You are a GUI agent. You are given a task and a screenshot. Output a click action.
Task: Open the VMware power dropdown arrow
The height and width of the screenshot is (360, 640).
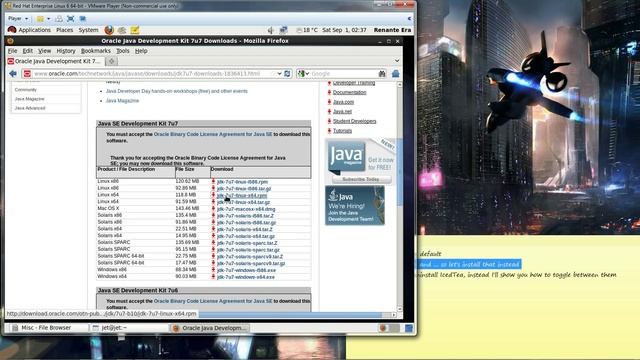click(x=49, y=19)
